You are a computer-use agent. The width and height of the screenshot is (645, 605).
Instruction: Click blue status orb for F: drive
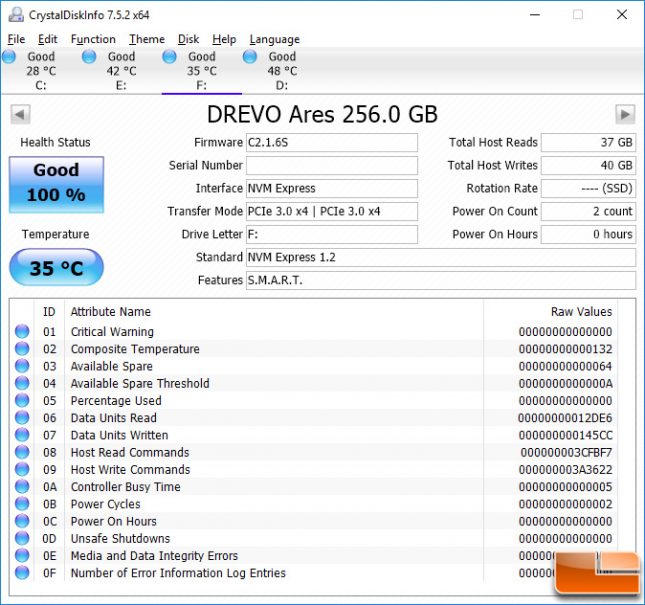click(169, 56)
